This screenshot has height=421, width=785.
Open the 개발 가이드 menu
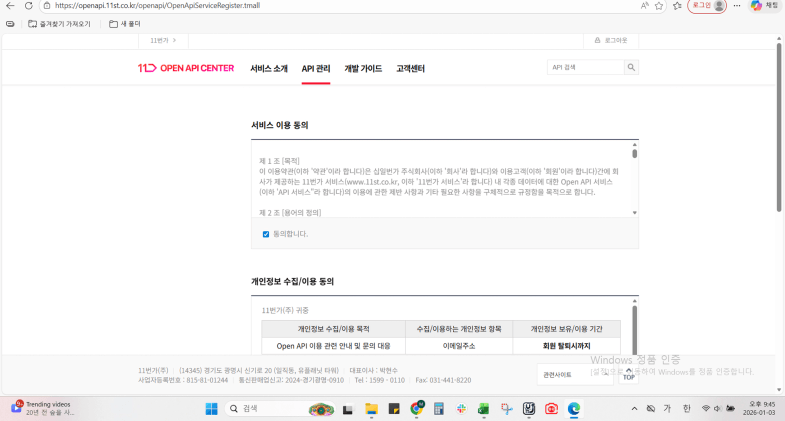tap(363, 69)
